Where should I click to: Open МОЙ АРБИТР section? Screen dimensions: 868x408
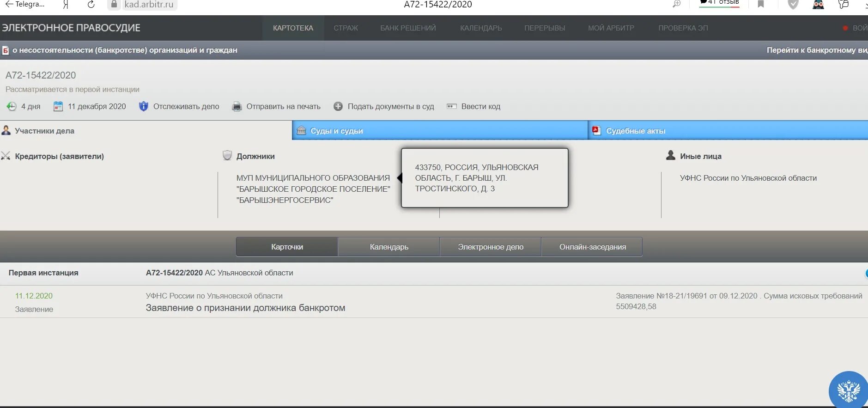click(x=611, y=28)
